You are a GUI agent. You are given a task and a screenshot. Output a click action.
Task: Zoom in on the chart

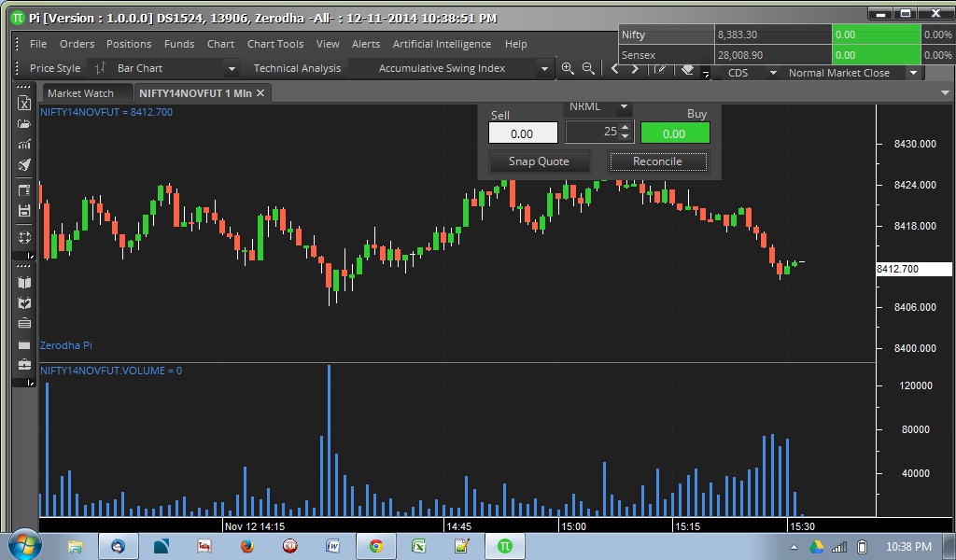click(x=567, y=68)
